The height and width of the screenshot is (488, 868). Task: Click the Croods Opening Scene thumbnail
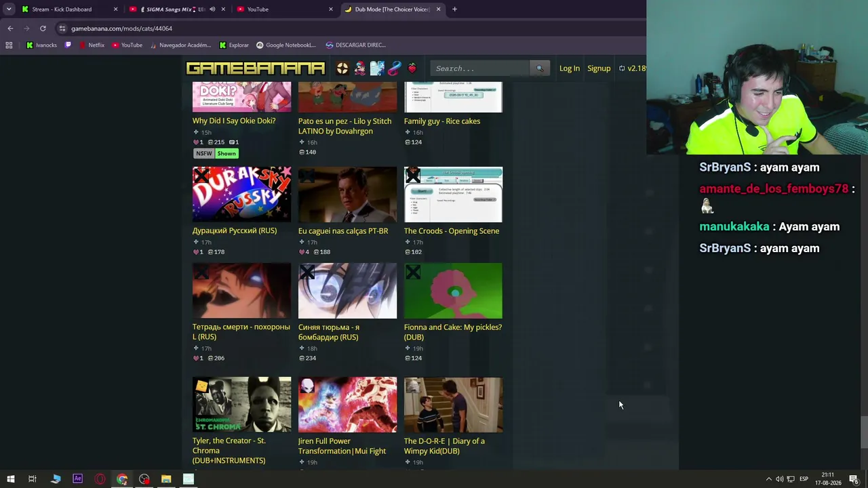[453, 195]
